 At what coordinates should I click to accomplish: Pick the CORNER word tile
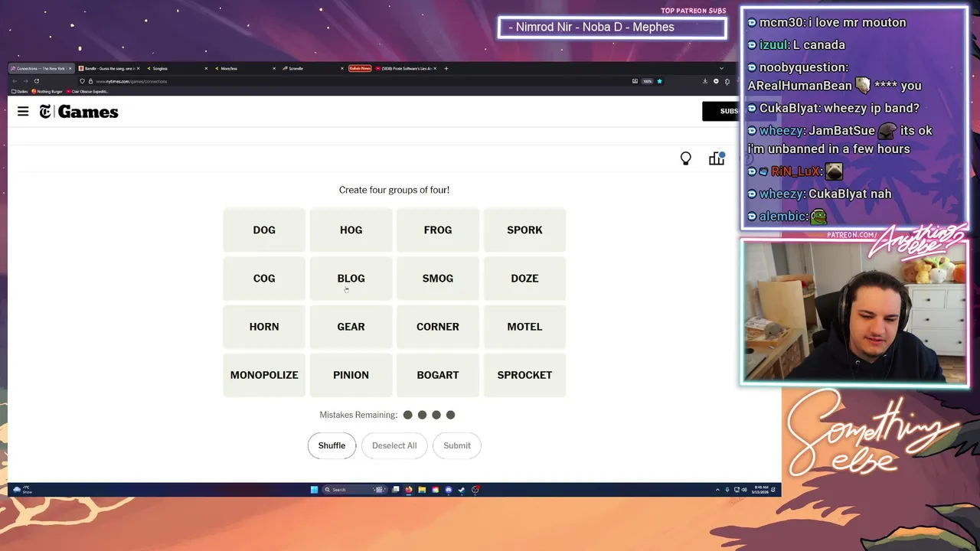tap(438, 327)
